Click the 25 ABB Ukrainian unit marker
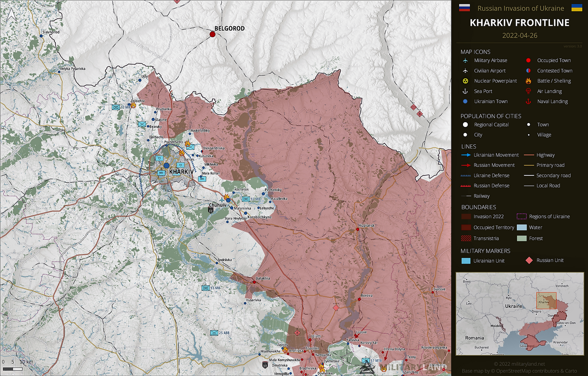 (x=214, y=333)
